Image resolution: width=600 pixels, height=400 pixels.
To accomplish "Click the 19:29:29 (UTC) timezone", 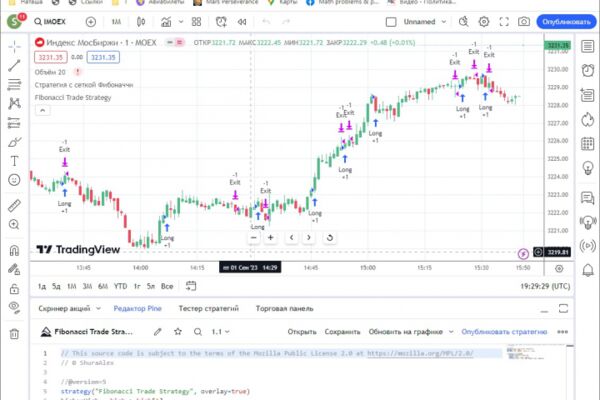I will [545, 286].
